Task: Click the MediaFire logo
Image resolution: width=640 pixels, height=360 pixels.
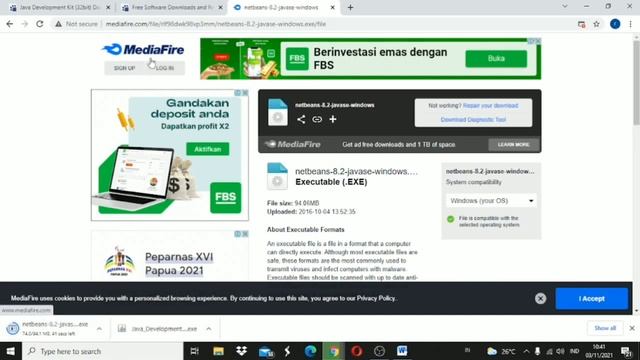Action: click(143, 50)
